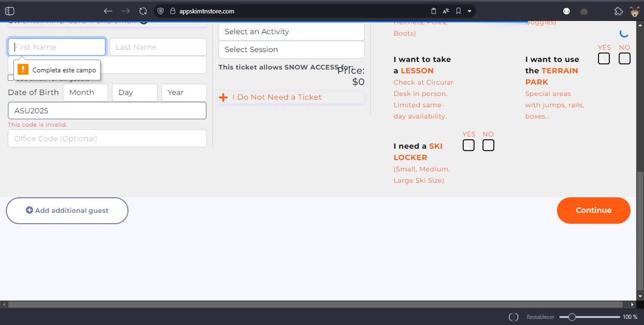This screenshot has height=325, width=644.
Task: Click the vertical scrollbar thumb
Action: click(640, 232)
